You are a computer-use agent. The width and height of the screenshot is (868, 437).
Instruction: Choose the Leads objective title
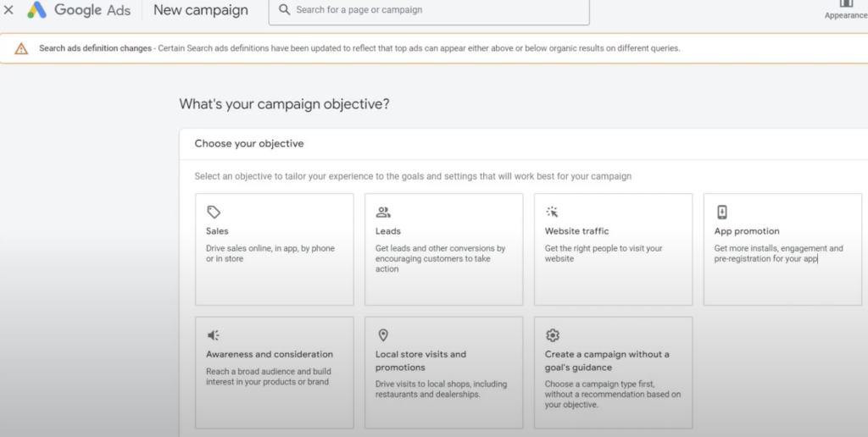[x=388, y=231]
